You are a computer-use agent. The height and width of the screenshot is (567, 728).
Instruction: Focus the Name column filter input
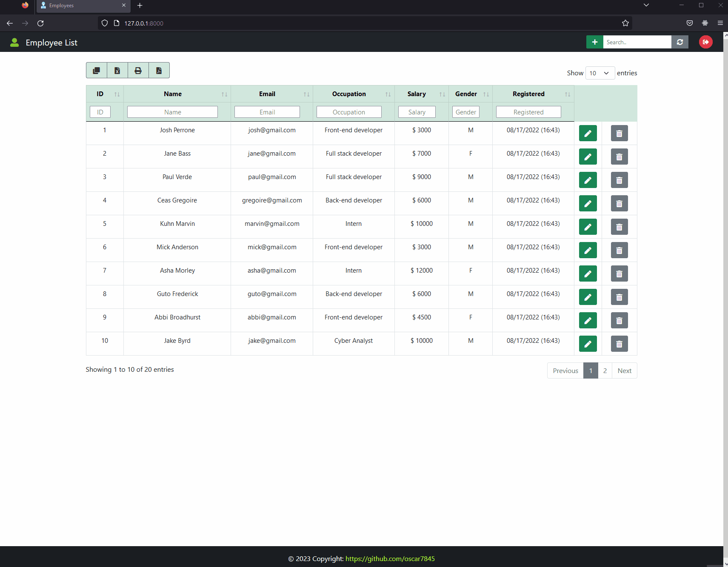[172, 112]
